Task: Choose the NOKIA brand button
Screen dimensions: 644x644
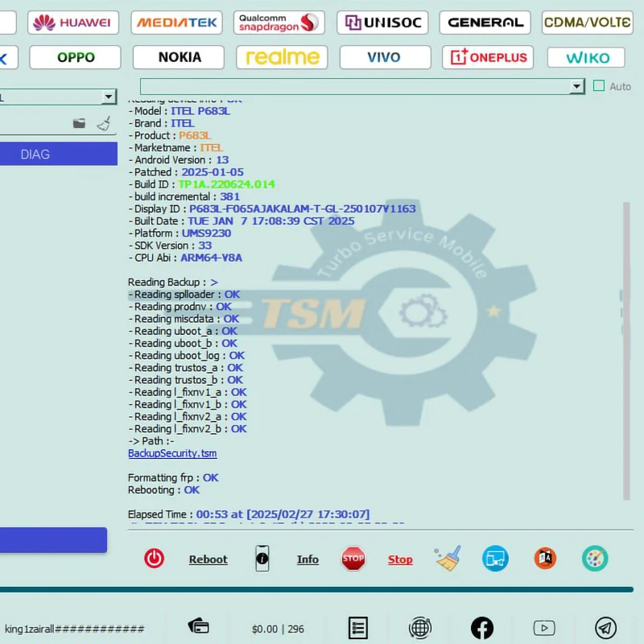Action: (x=179, y=57)
